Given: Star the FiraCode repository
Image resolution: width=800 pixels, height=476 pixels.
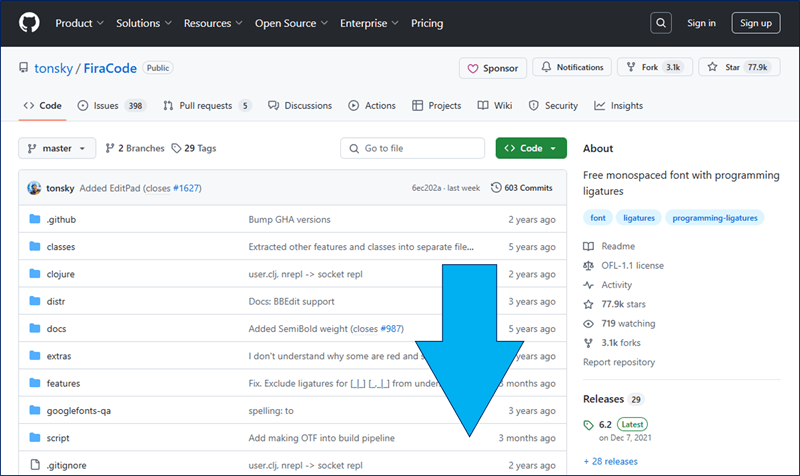Looking at the screenshot, I should click(x=739, y=67).
